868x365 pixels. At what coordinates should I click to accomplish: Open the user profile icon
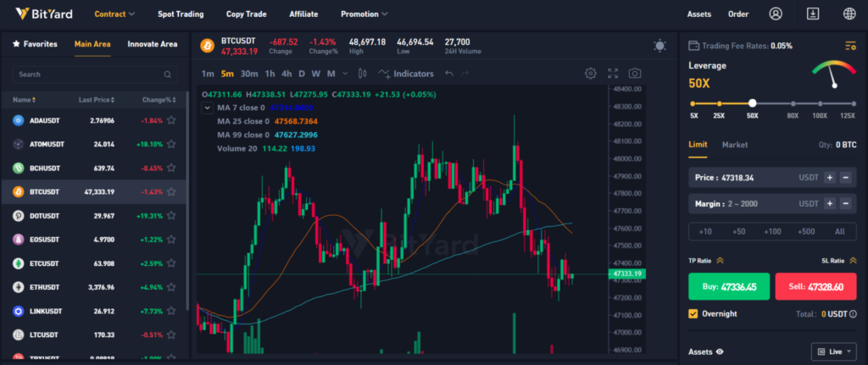pyautogui.click(x=776, y=14)
